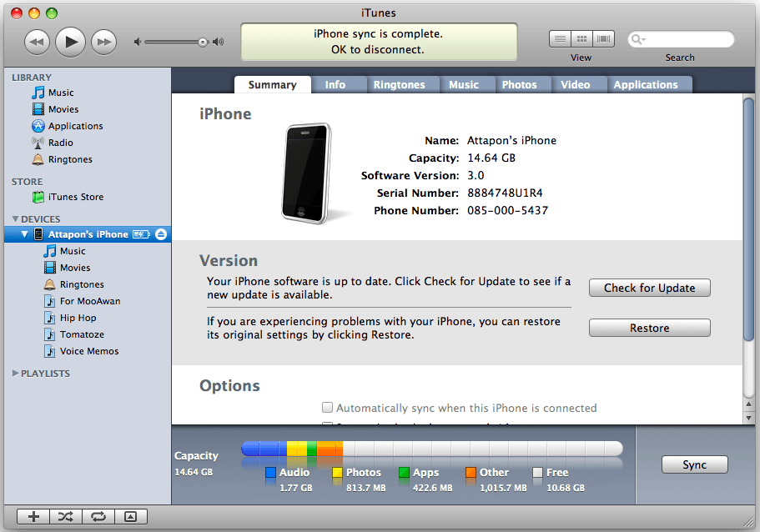Click the Apps green capacity swatch
Screen dimensions: 760x532
[405, 472]
